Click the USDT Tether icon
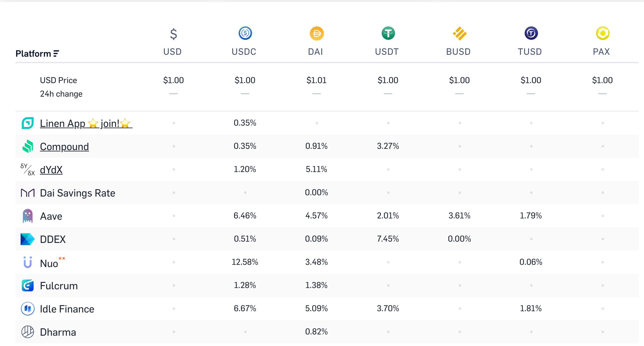The width and height of the screenshot is (644, 346). (x=388, y=33)
